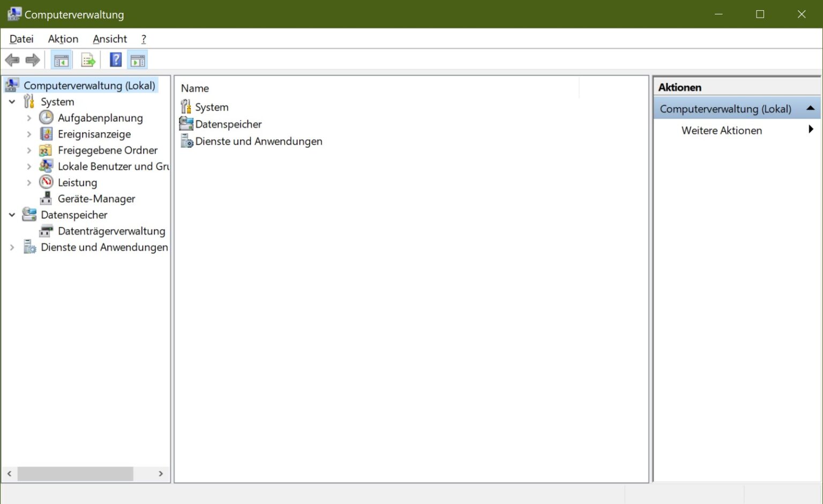823x504 pixels.
Task: Select the Leistung performance monitor icon
Action: point(46,182)
